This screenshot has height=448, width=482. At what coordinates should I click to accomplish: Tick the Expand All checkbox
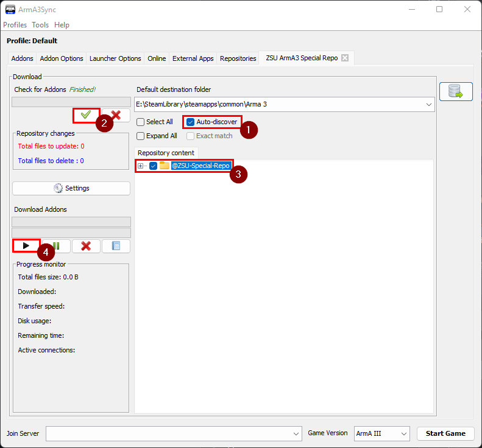141,136
